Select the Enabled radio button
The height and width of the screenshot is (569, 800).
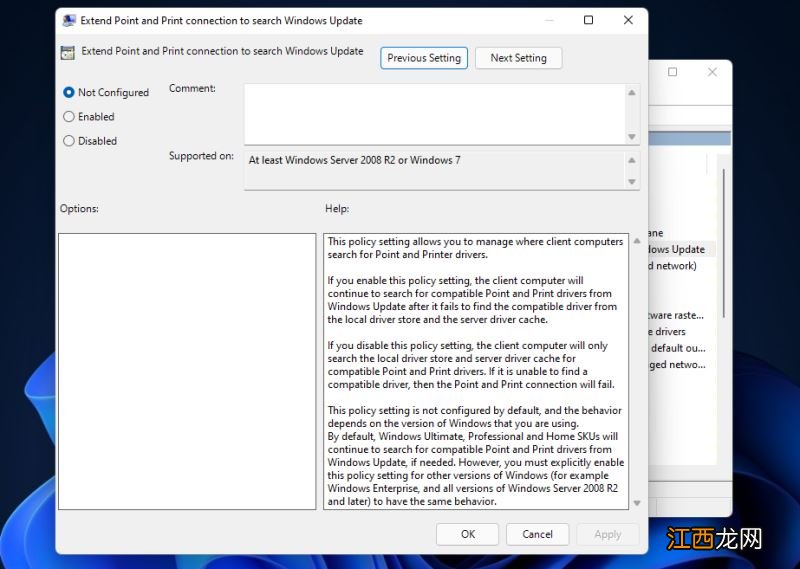tap(68, 116)
